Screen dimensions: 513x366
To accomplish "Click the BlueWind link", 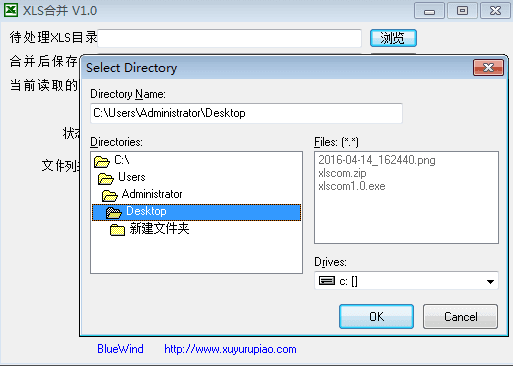I will (120, 349).
